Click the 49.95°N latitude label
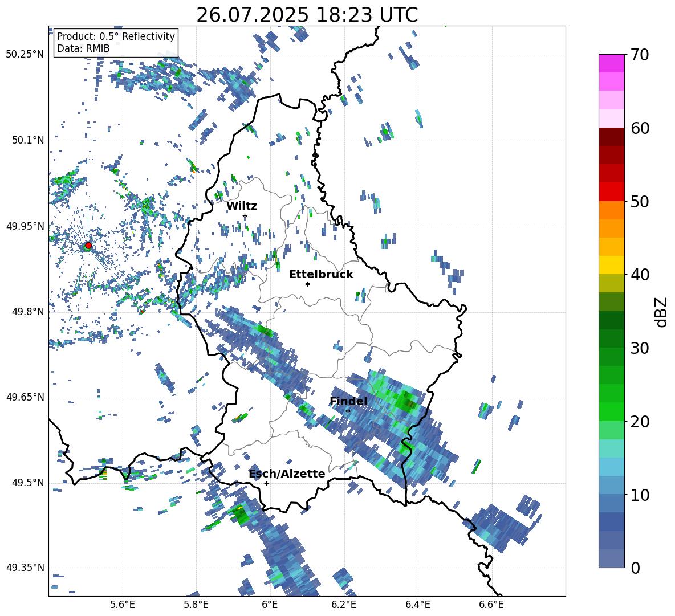Image resolution: width=675 pixels, height=616 pixels. tap(25, 226)
